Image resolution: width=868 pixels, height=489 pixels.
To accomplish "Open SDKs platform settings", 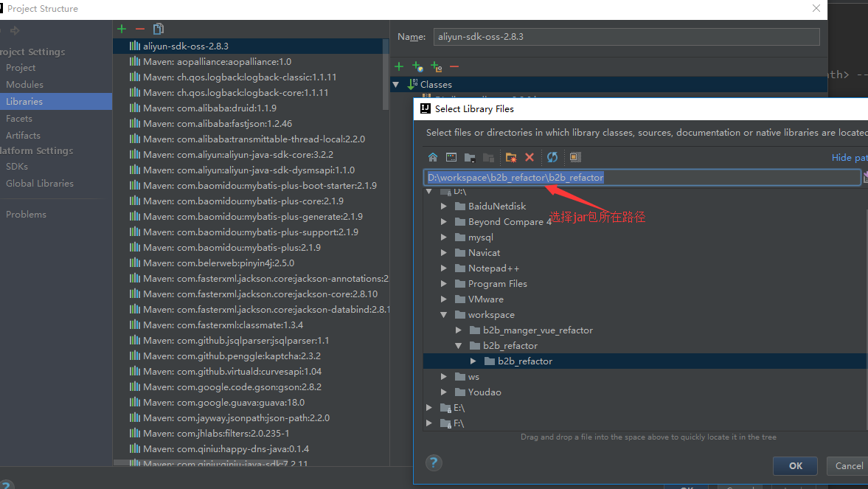I will point(17,166).
